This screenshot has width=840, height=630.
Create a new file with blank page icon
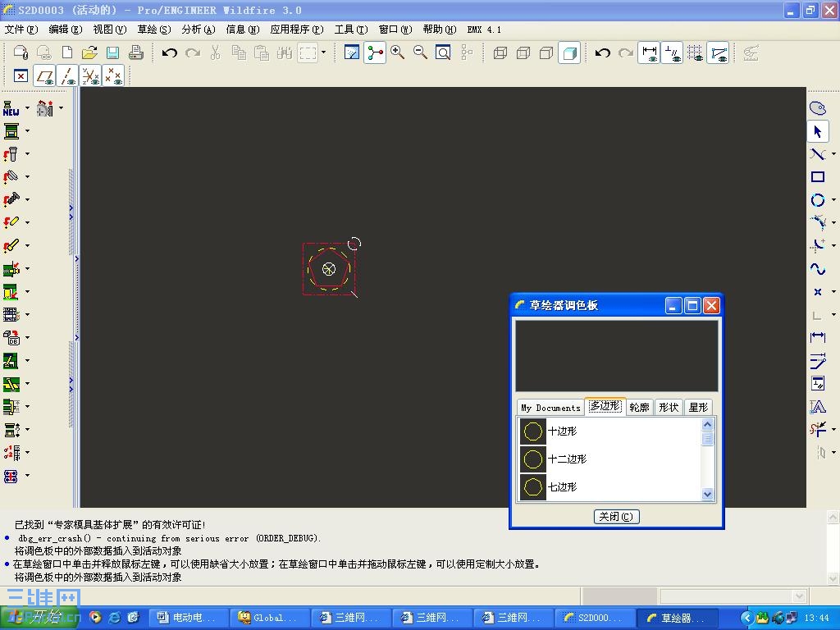click(x=67, y=52)
